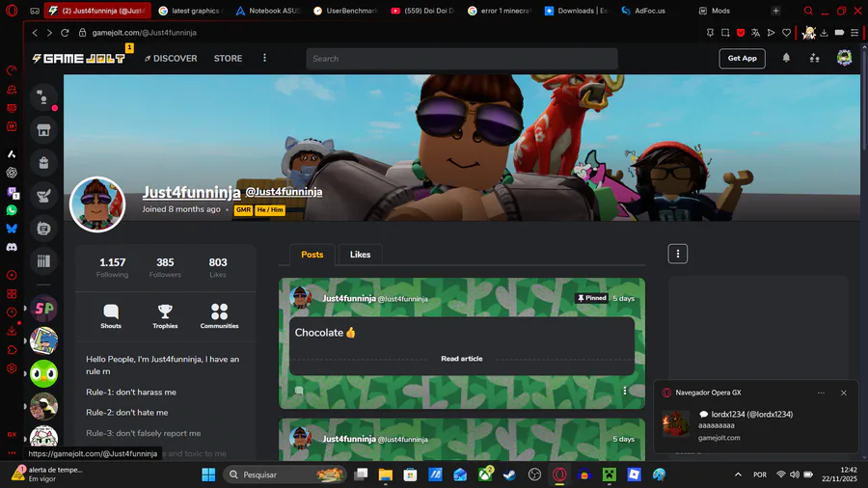This screenshot has height=488, width=868.
Task: Open the chat icon in Game Jolt sidebar
Action: [43, 98]
